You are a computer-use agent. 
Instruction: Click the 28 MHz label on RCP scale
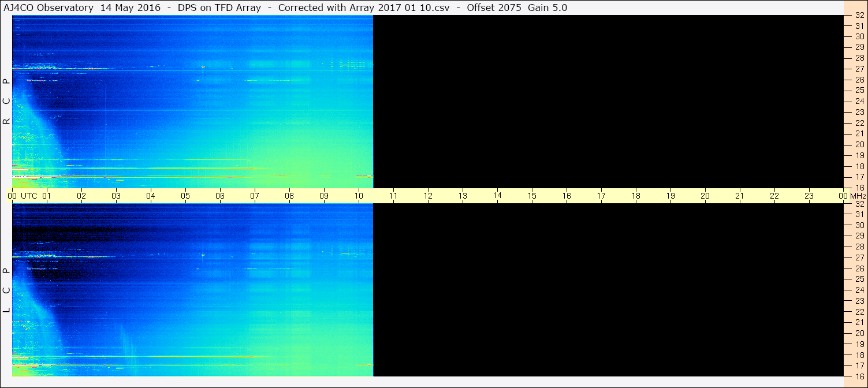click(859, 58)
